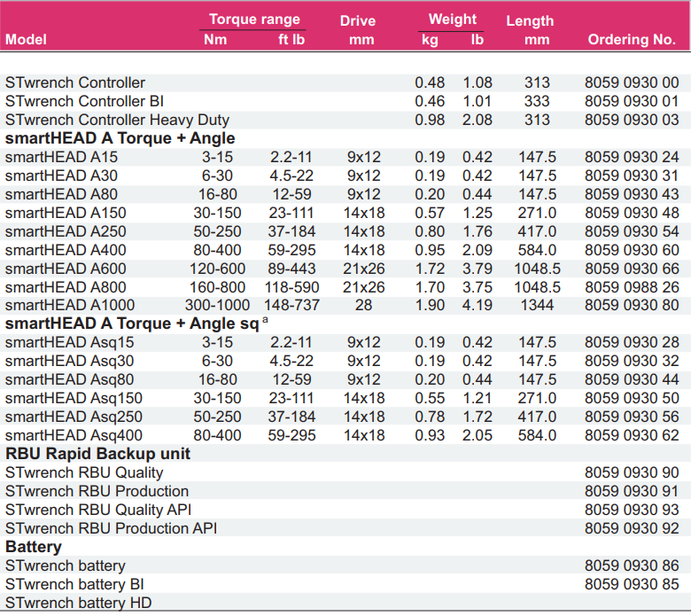Click ordering number 8059 0930 93
This screenshot has width=691, height=616.
tap(632, 510)
